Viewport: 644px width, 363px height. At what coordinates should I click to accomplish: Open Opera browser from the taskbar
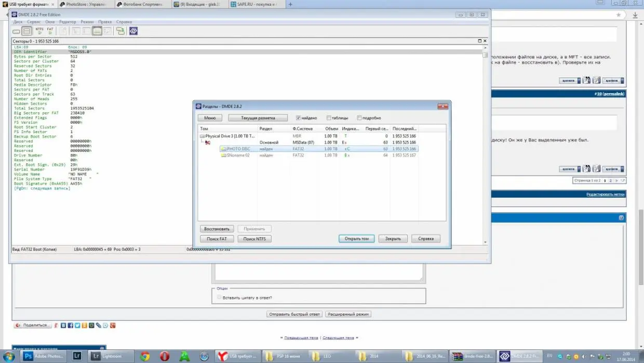(164, 356)
